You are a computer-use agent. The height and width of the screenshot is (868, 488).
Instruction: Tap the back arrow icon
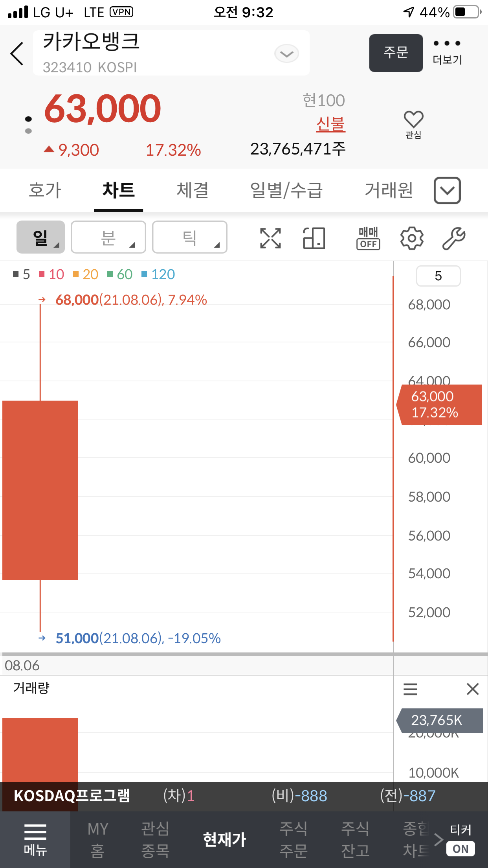[x=17, y=53]
